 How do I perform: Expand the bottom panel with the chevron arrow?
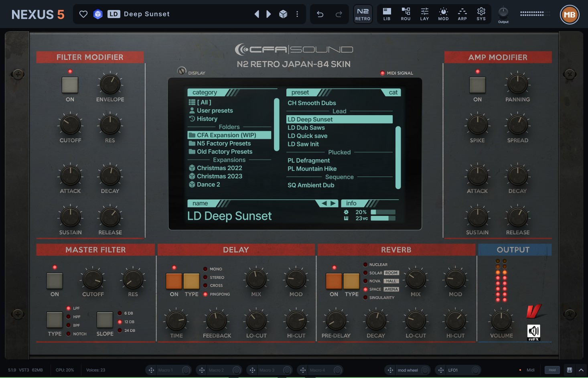(581, 370)
